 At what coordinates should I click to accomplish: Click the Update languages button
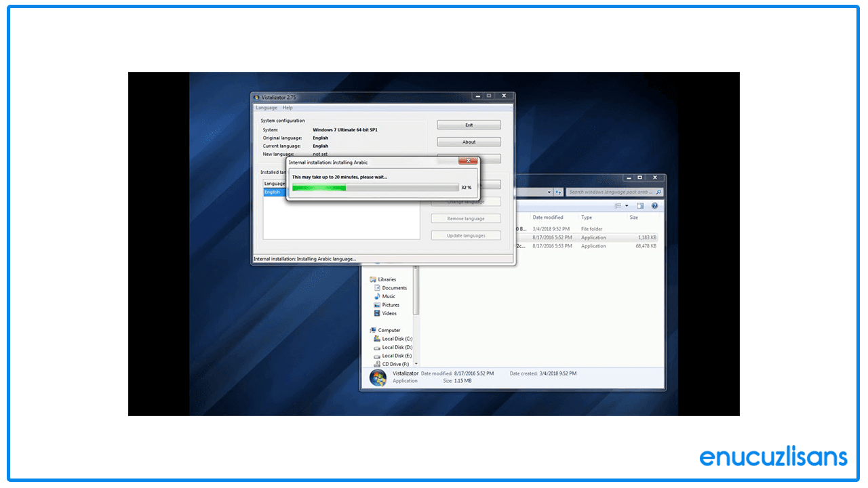(x=466, y=235)
